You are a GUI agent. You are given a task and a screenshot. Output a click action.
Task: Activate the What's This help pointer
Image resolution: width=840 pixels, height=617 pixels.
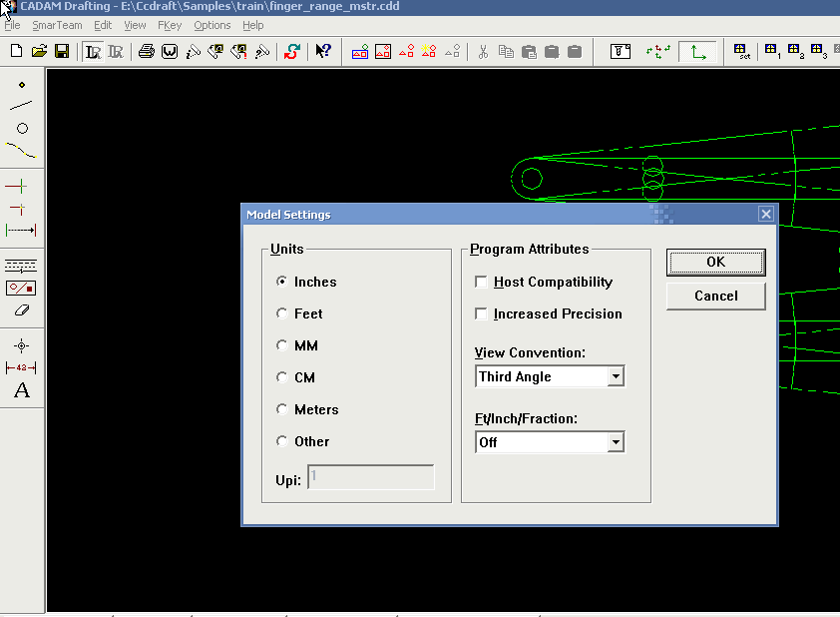[x=323, y=52]
